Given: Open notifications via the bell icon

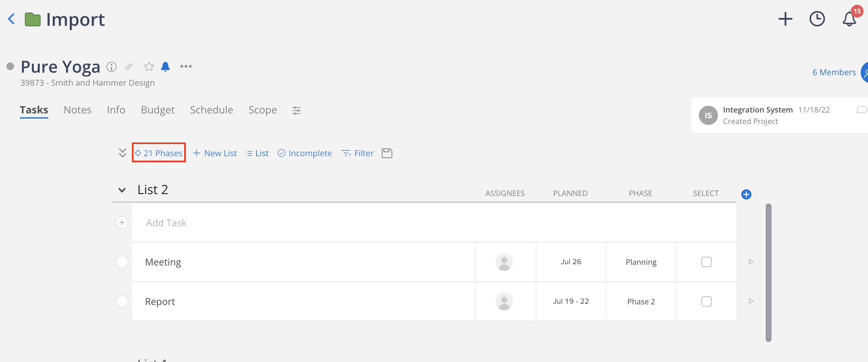Looking at the screenshot, I should pyautogui.click(x=849, y=20).
